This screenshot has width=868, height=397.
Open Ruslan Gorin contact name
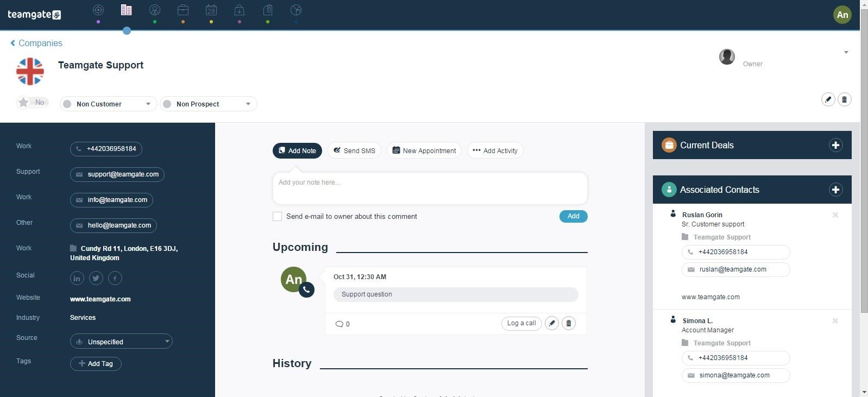(x=702, y=215)
